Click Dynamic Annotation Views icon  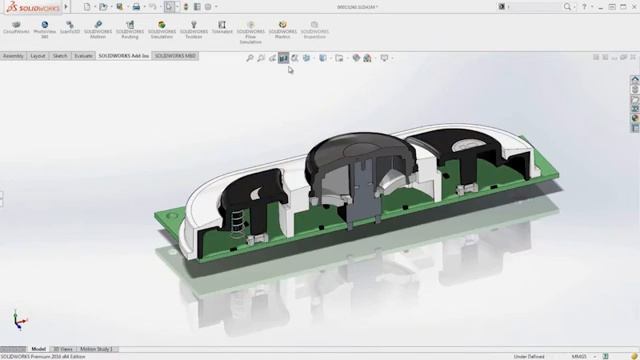pos(295,58)
